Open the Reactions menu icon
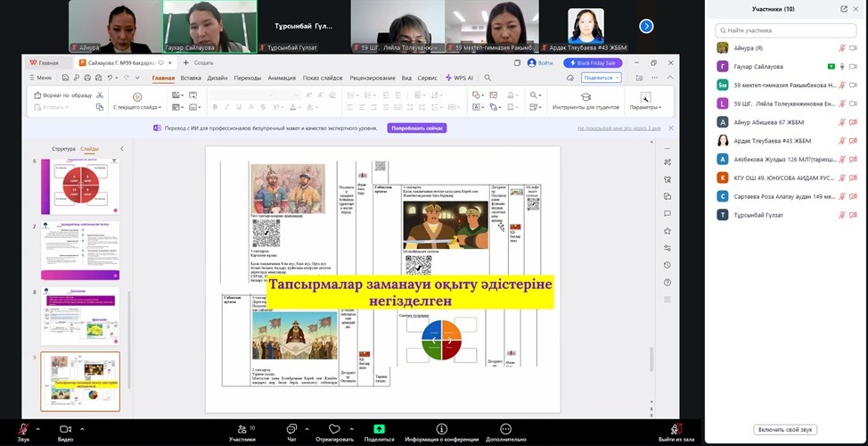 tap(334, 429)
